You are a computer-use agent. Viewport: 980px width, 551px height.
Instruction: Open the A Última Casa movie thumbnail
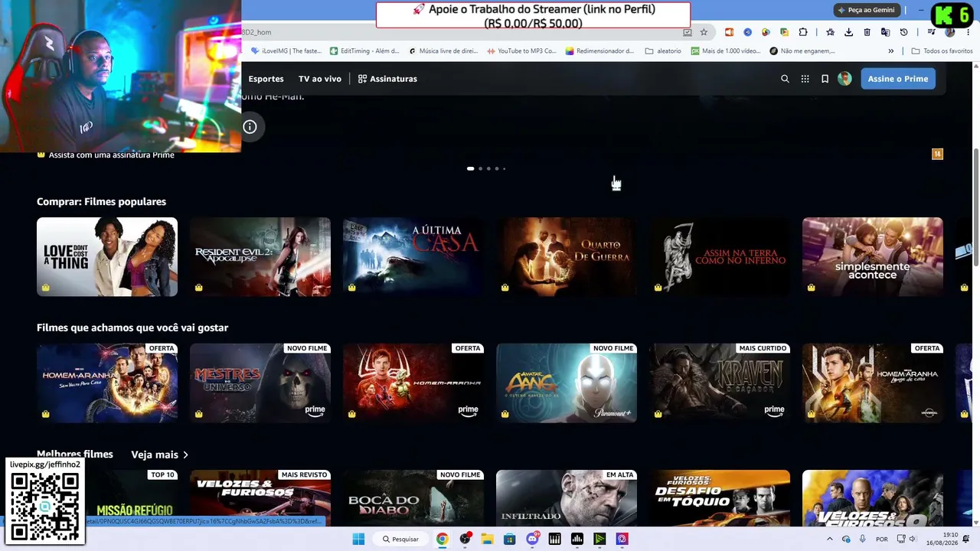(413, 257)
